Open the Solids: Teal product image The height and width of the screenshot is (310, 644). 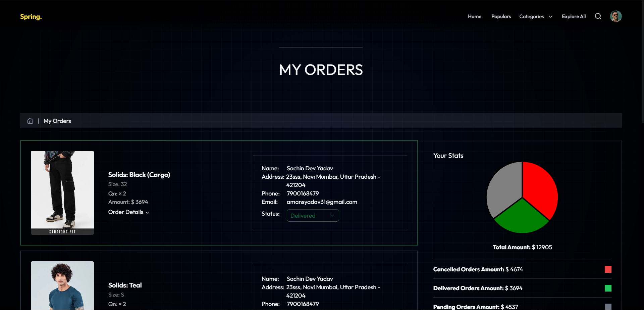point(62,285)
